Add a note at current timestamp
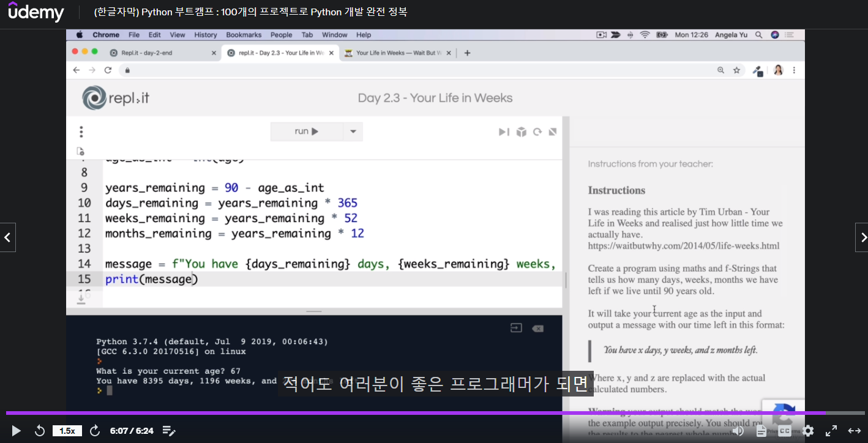 click(169, 431)
